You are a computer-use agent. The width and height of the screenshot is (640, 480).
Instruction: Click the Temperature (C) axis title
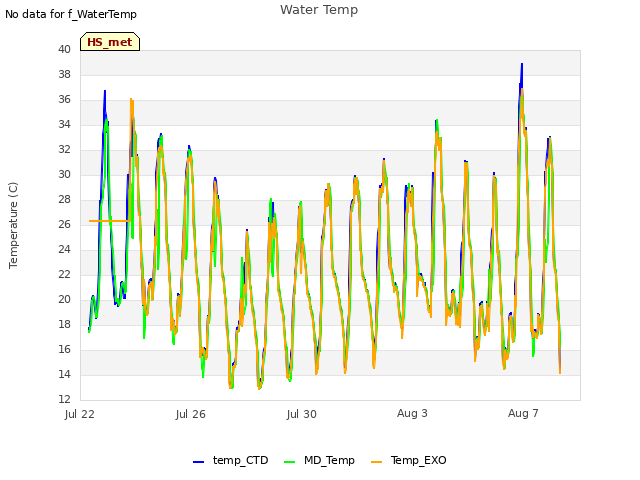(x=13, y=225)
